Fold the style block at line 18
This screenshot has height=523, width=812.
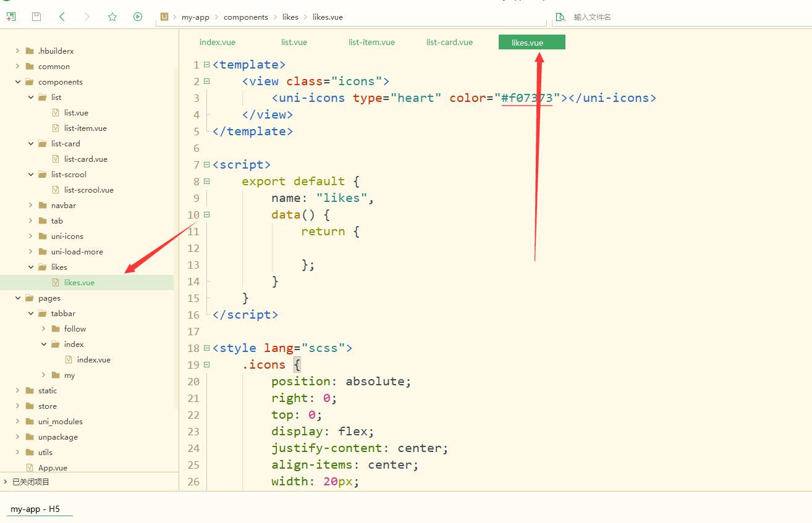click(206, 348)
